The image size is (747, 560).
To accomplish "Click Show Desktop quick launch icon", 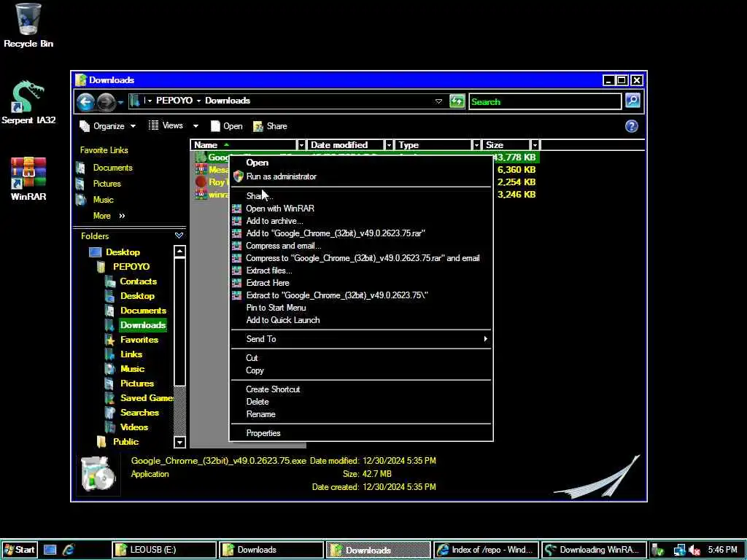I will pyautogui.click(x=50, y=550).
